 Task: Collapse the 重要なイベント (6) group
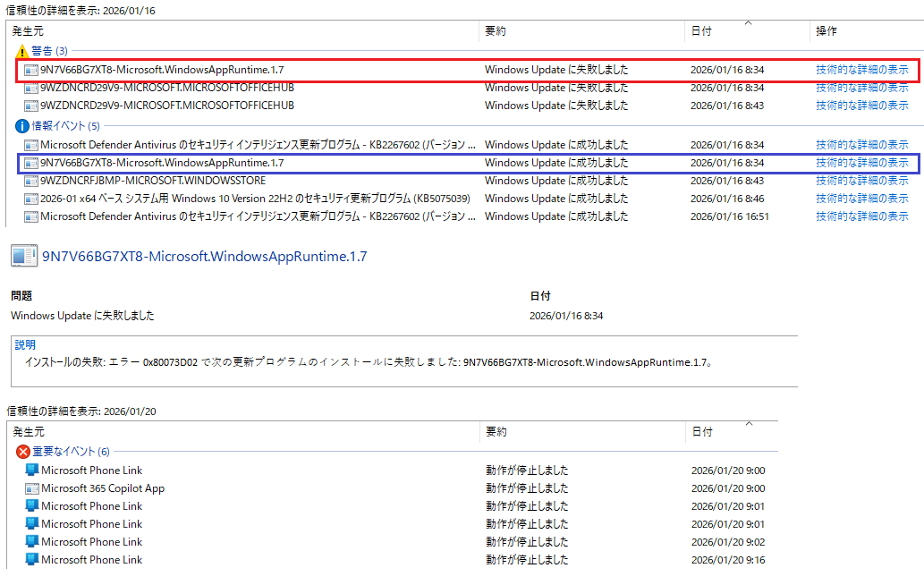tap(71, 452)
